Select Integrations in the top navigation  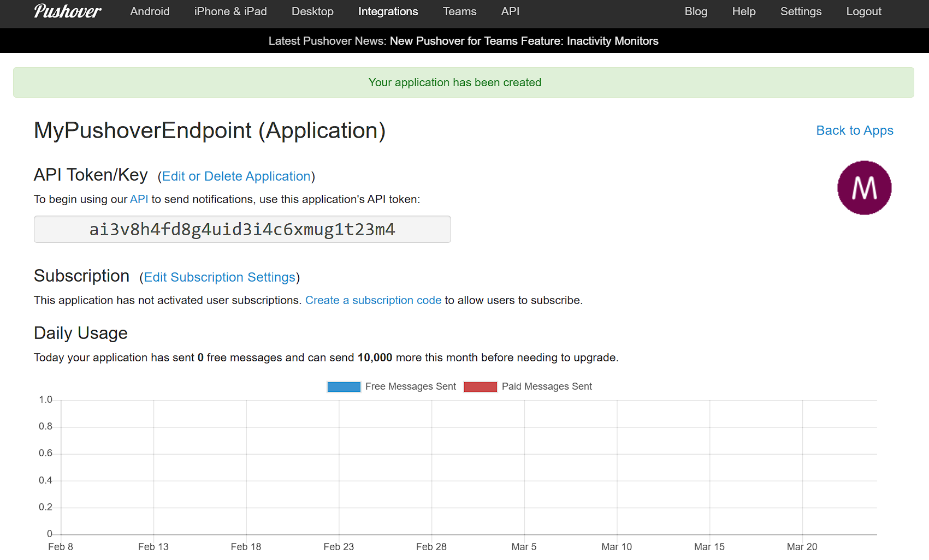click(x=388, y=11)
